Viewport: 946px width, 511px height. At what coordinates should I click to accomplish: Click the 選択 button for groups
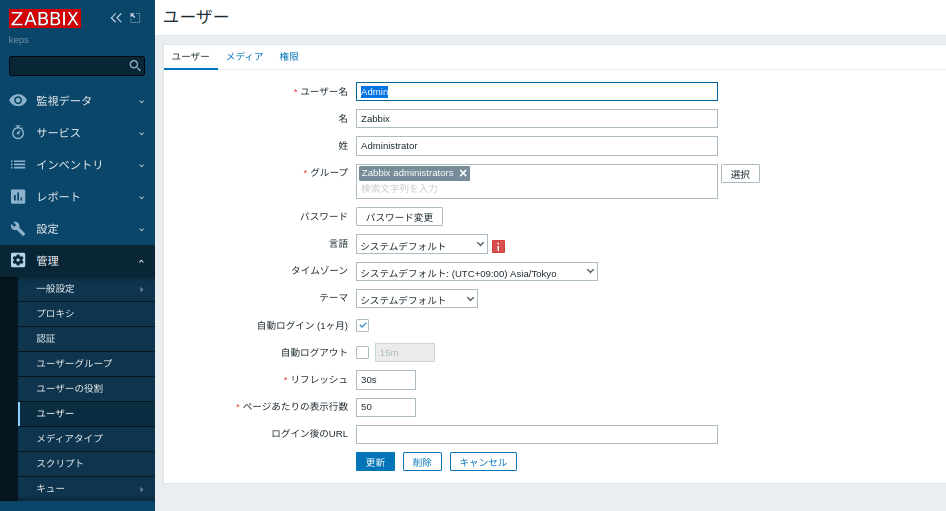point(740,174)
